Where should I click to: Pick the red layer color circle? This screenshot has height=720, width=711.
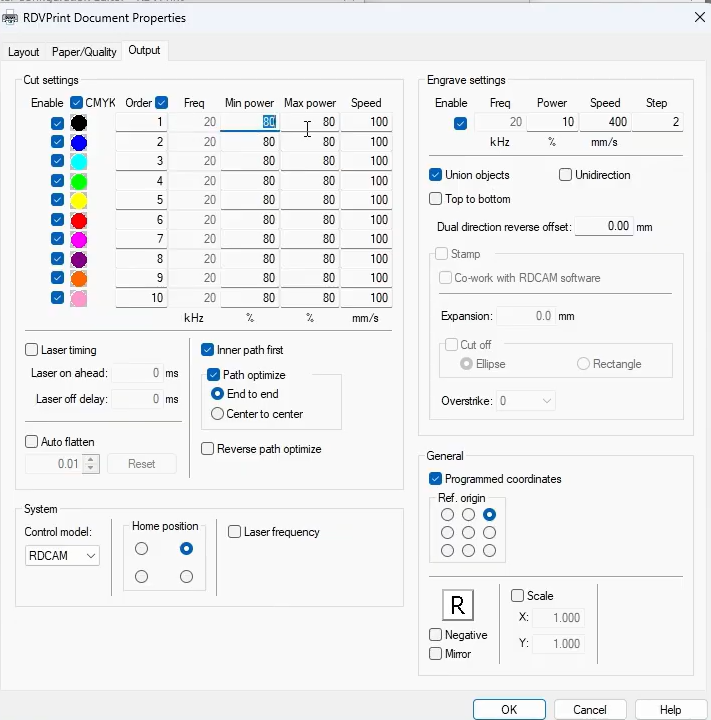(x=79, y=220)
